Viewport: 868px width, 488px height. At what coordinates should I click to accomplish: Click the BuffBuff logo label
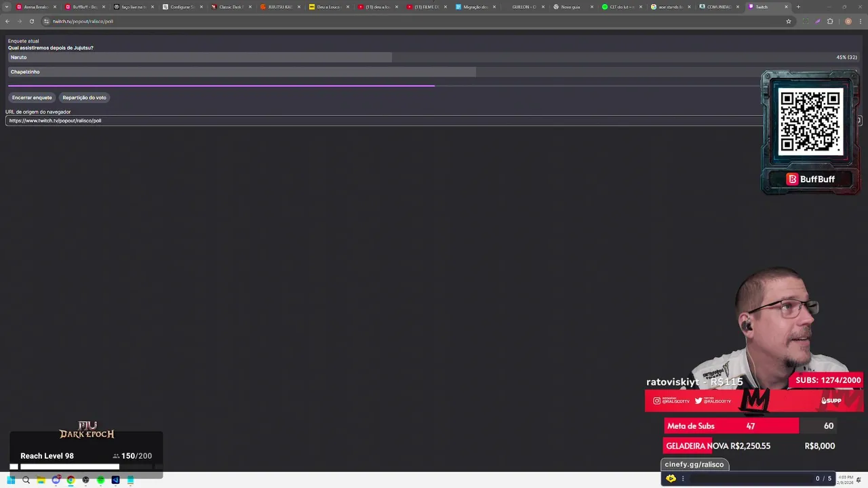tap(810, 179)
